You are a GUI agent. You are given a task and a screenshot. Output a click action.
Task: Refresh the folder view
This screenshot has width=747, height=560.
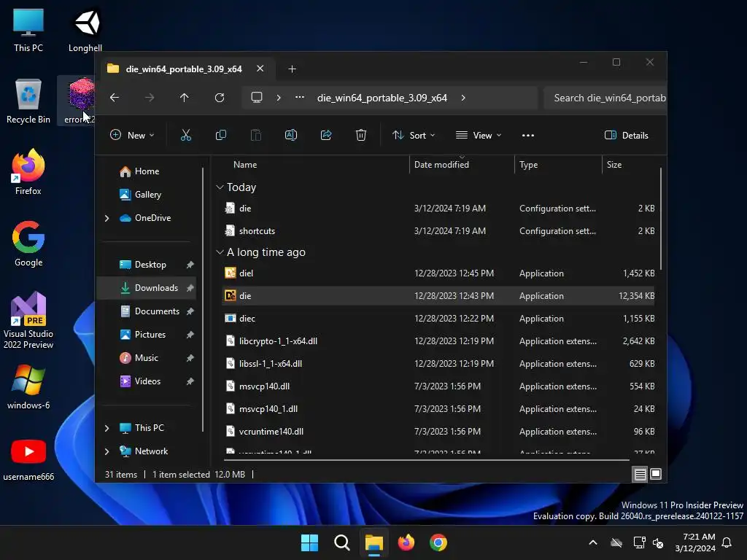click(219, 98)
